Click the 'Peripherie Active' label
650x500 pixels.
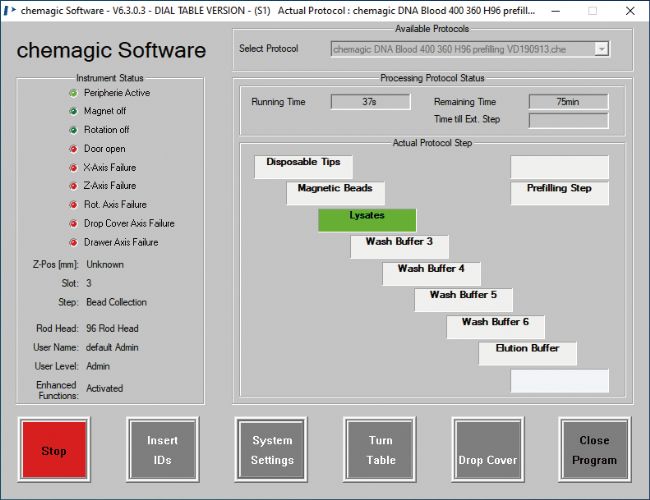(117, 93)
